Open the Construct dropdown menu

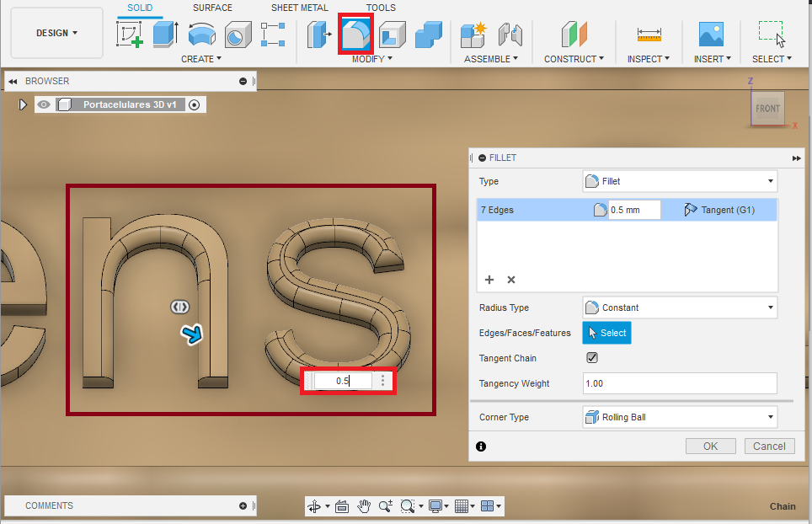(x=574, y=59)
